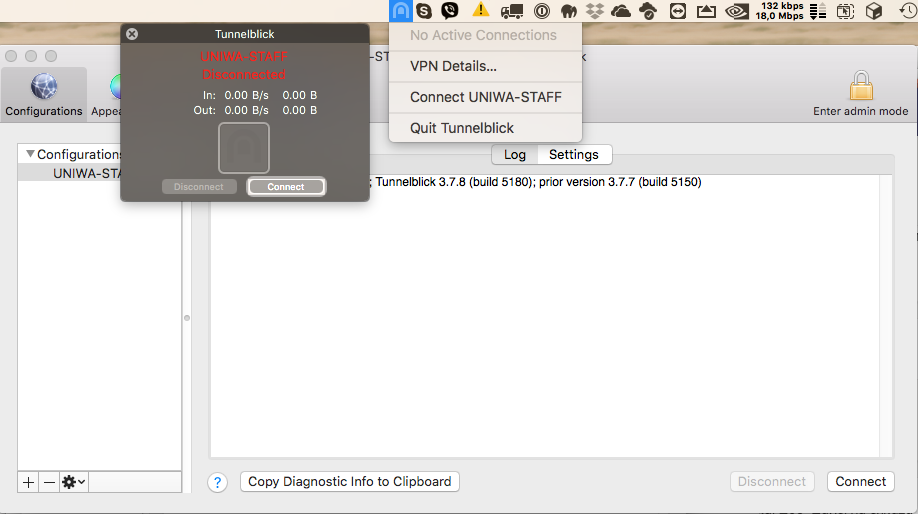Viewport: 918px width, 514px height.
Task: Click the split view divider handle
Action: click(x=187, y=318)
